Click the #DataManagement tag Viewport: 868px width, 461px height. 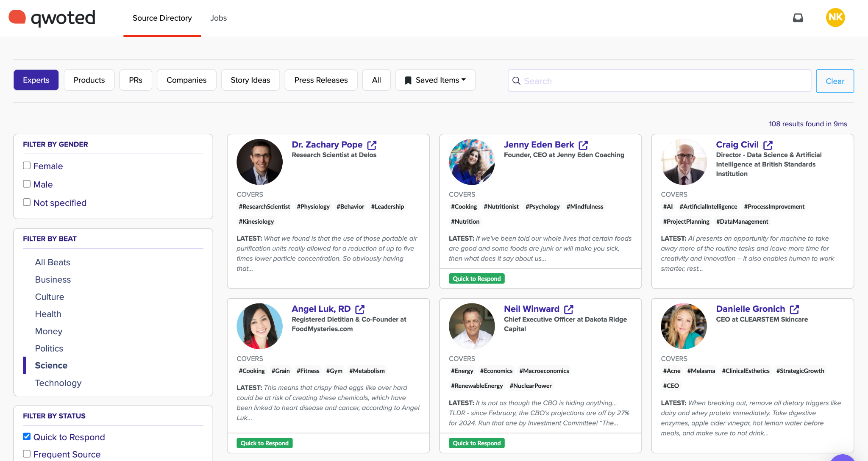(x=742, y=222)
